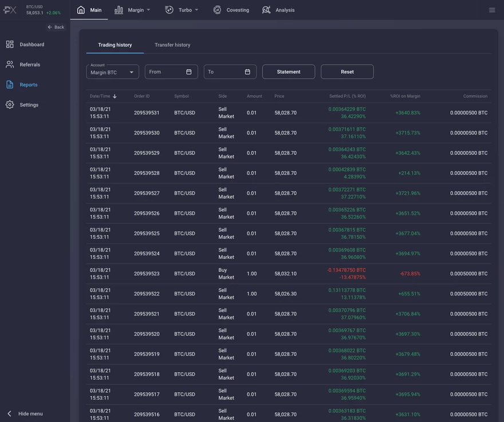Select order ID 209539530
Screen dimensions: 504x422
147,133
